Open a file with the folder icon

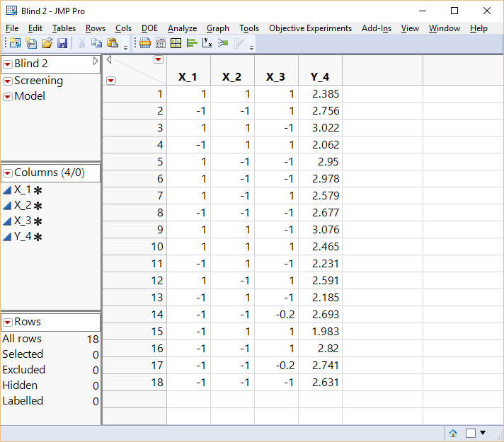tap(47, 43)
